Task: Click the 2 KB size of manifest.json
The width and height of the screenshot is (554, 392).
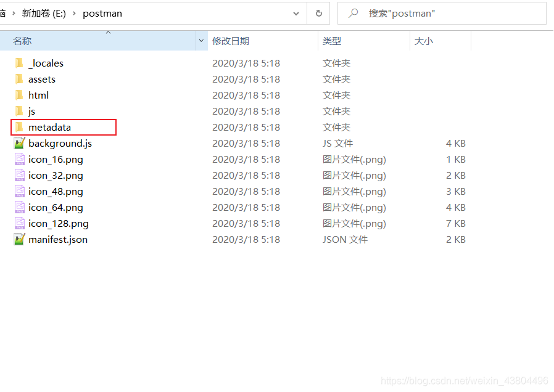Action: [456, 240]
